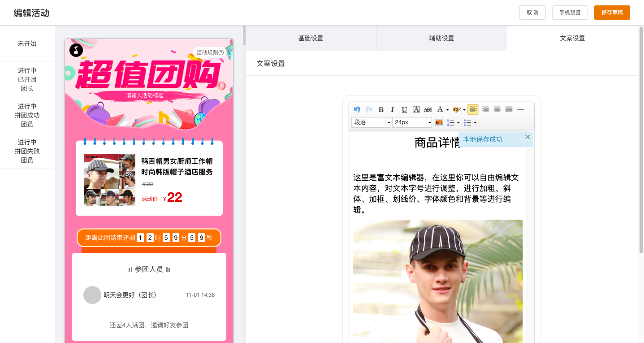Click the 保存草稿 button
644x343 pixels.
(612, 13)
